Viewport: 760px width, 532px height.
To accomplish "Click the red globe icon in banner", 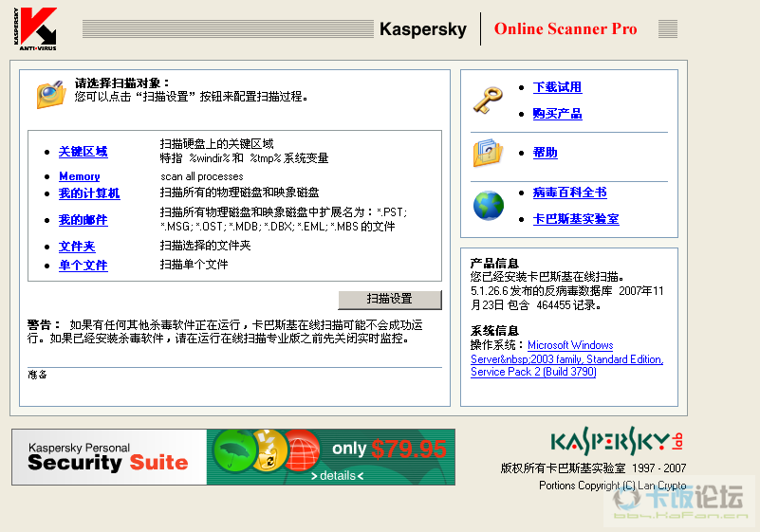I will tap(302, 451).
